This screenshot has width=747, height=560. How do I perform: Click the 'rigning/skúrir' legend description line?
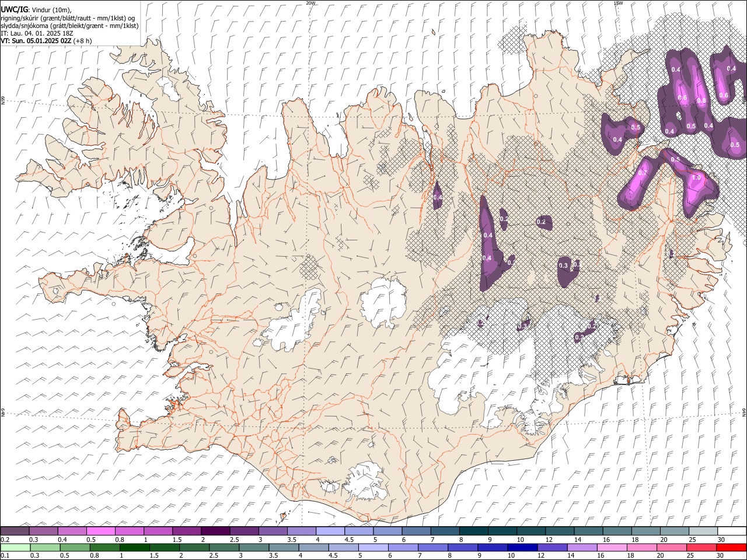pos(68,17)
